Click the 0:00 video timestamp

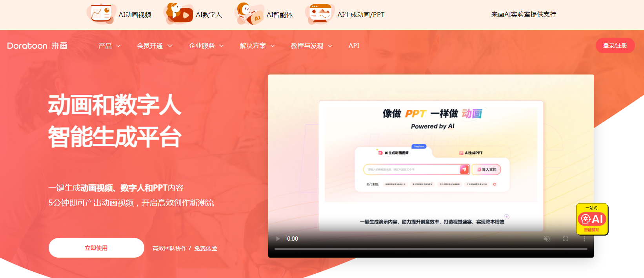[x=293, y=239]
